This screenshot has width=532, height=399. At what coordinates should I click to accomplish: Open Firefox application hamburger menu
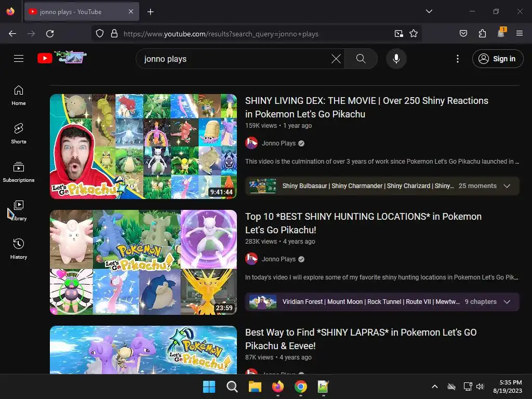click(520, 34)
